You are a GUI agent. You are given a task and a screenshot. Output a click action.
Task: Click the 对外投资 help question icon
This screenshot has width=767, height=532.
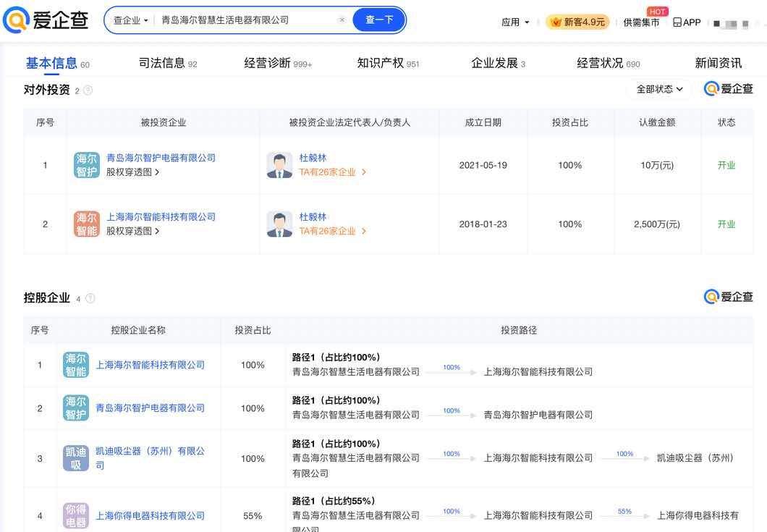(x=88, y=90)
